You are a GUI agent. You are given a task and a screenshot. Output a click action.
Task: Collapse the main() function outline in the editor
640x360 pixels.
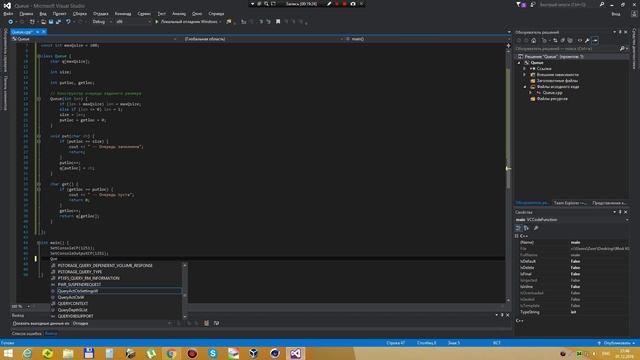(39, 242)
